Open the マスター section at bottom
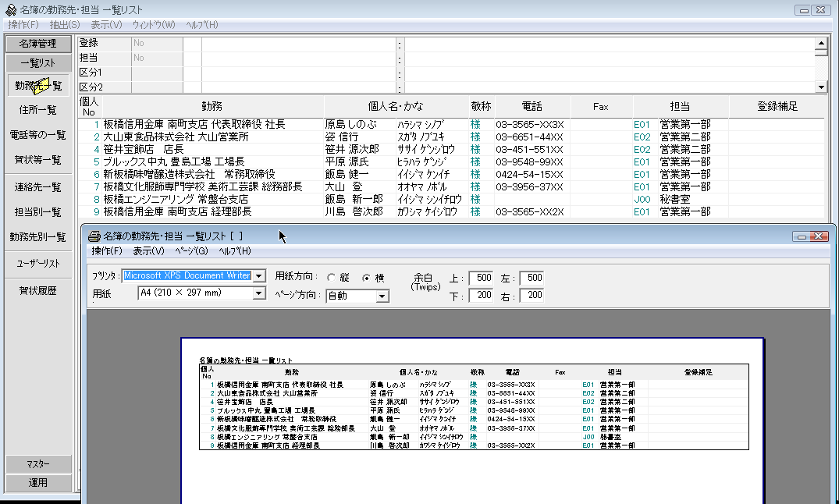Screen dimensions: 839x504 [38, 464]
